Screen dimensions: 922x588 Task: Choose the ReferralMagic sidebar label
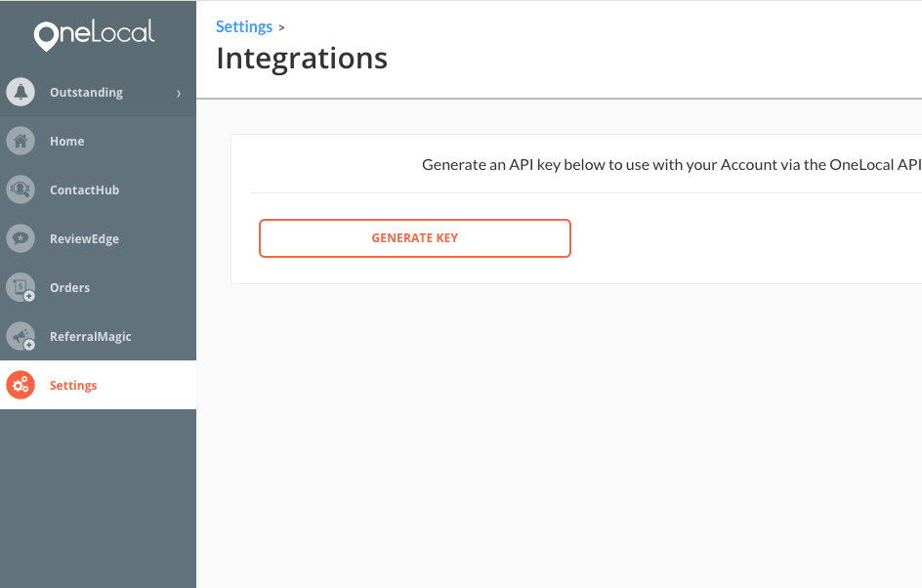(91, 337)
